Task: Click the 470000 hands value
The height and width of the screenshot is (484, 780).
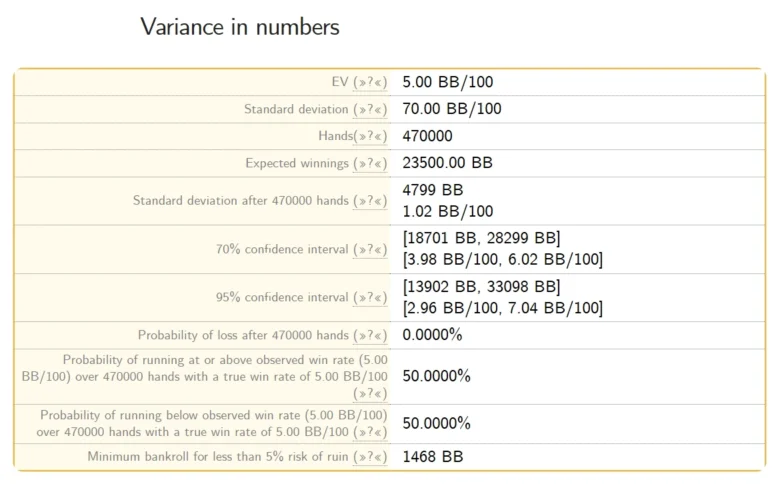Action: tap(427, 136)
